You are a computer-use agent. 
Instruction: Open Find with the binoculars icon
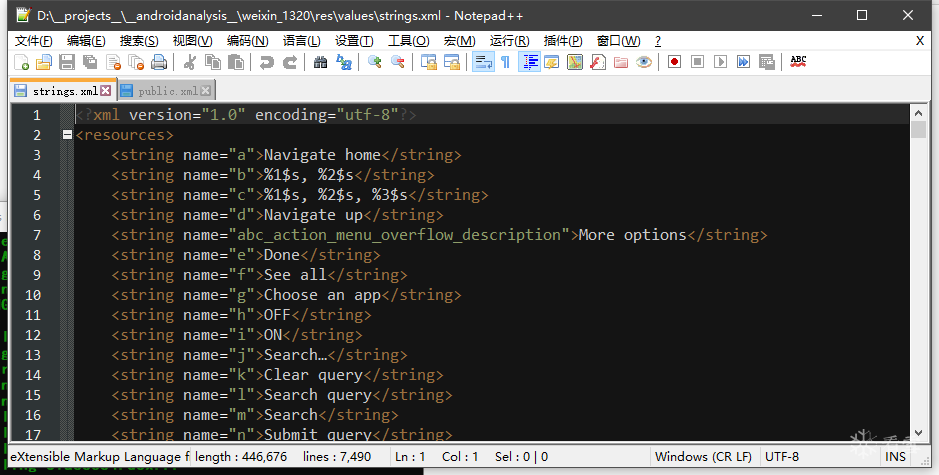[x=320, y=62]
